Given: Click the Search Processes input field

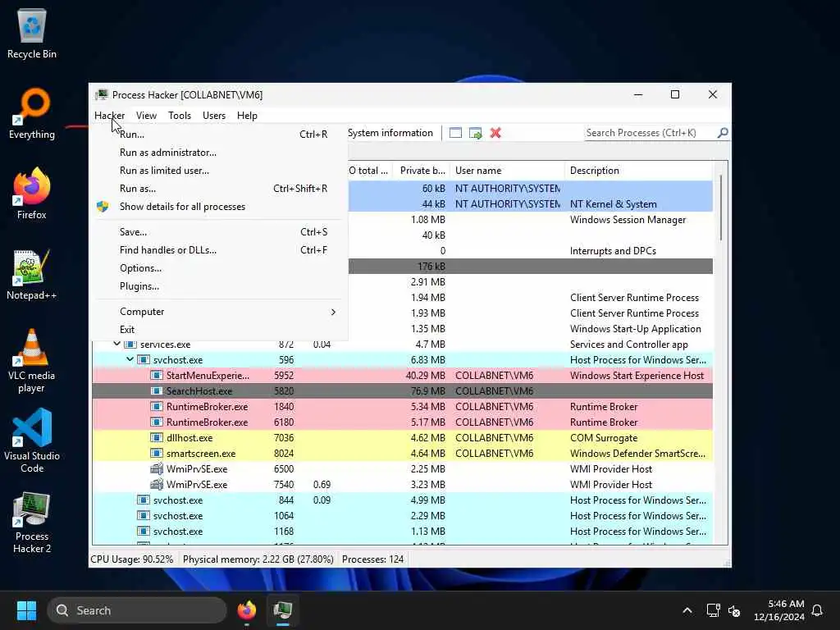Looking at the screenshot, I should coord(650,133).
